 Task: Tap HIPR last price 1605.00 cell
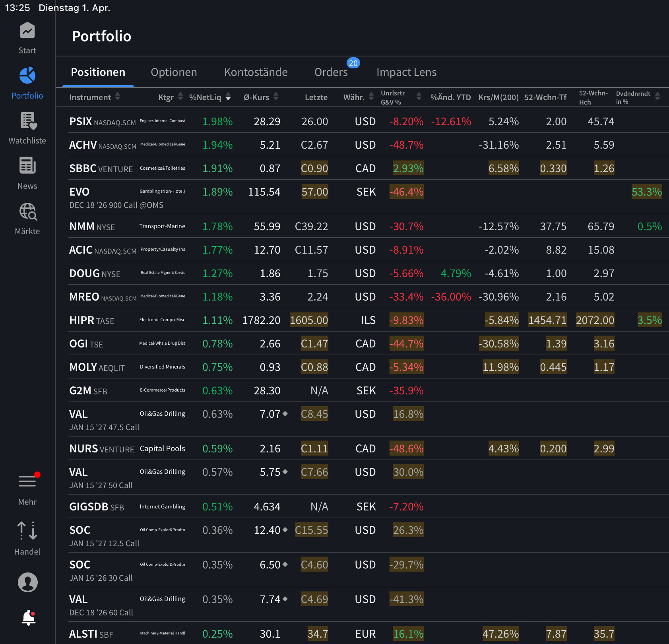[x=309, y=320]
